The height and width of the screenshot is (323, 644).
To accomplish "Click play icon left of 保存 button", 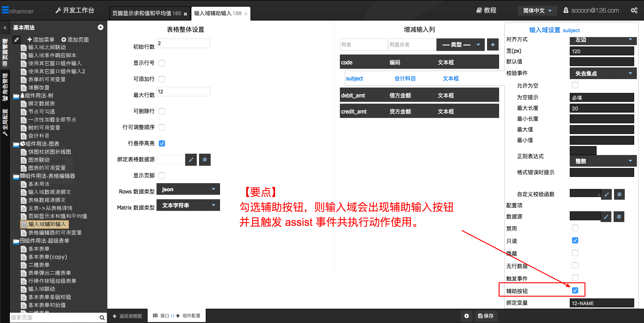I will (466, 316).
